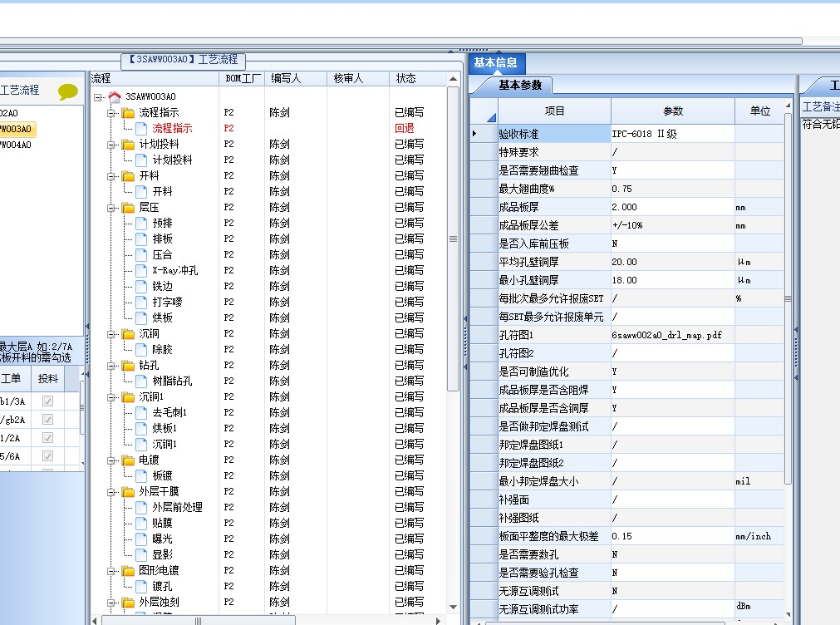This screenshot has width=840, height=625.
Task: Click the row indicator arrow beside 验收标准
Action: (474, 134)
